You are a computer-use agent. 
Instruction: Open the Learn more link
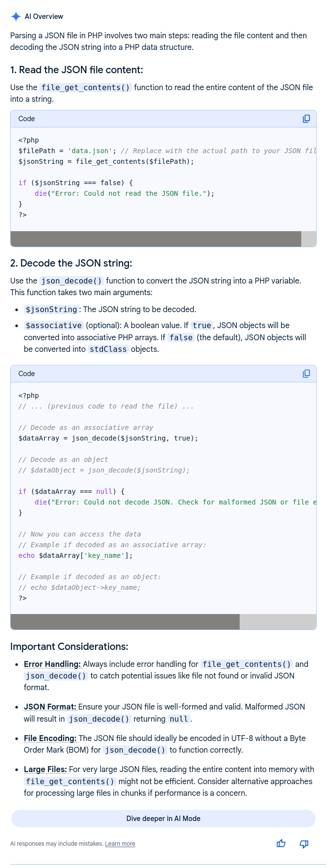[x=120, y=844]
